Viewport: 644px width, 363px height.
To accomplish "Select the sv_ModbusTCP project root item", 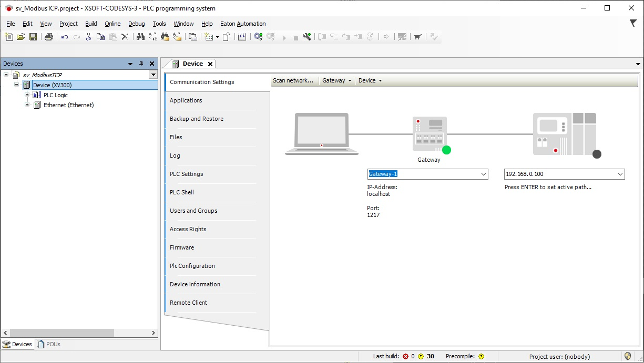I will point(42,75).
